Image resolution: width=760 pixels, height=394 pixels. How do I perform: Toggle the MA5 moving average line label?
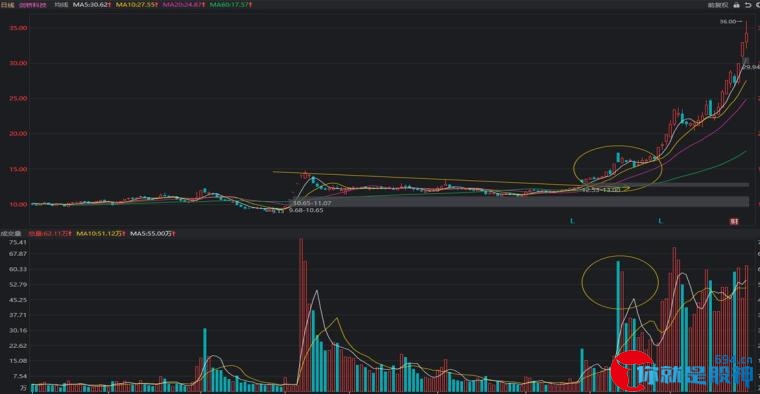click(92, 5)
